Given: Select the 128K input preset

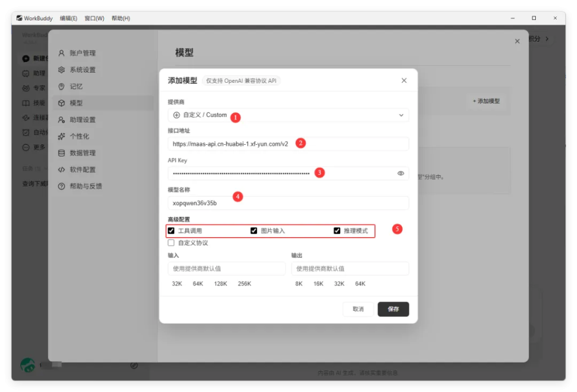Looking at the screenshot, I should pos(220,283).
